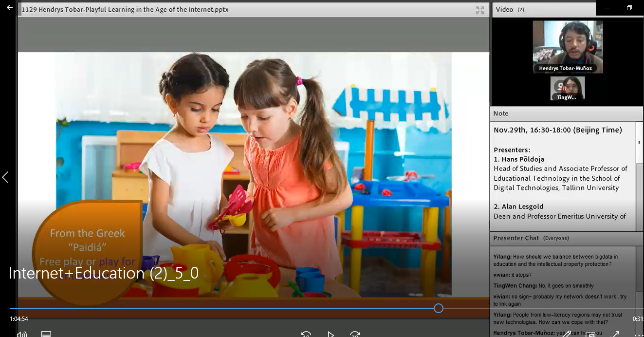Skip forward 30 seconds

coord(355,334)
